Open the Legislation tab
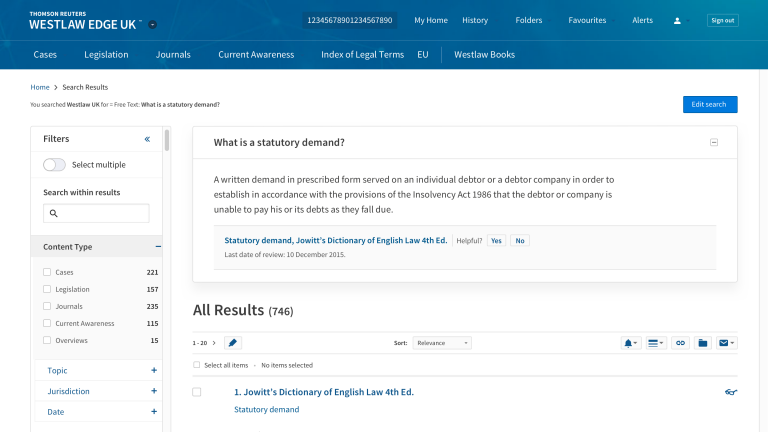 tap(106, 54)
